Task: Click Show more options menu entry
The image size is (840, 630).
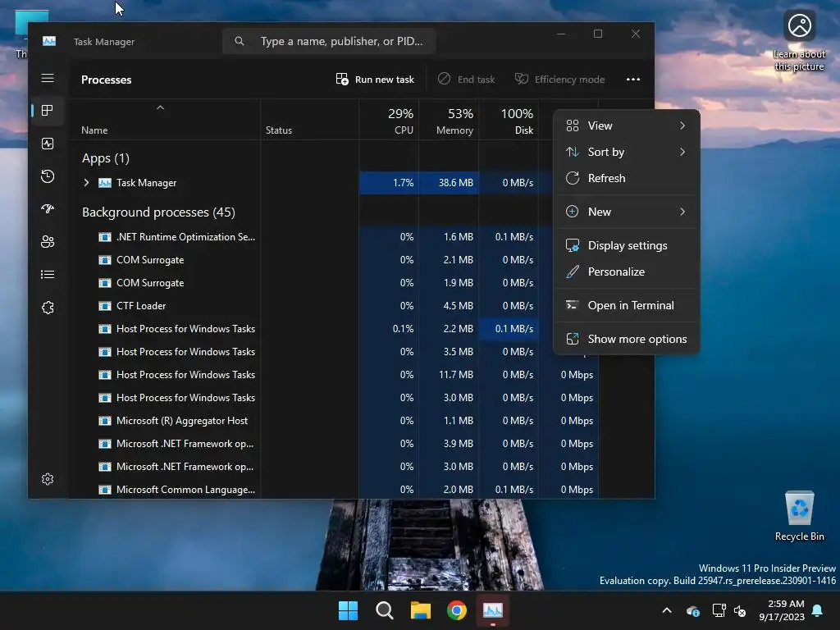Action: coord(626,339)
